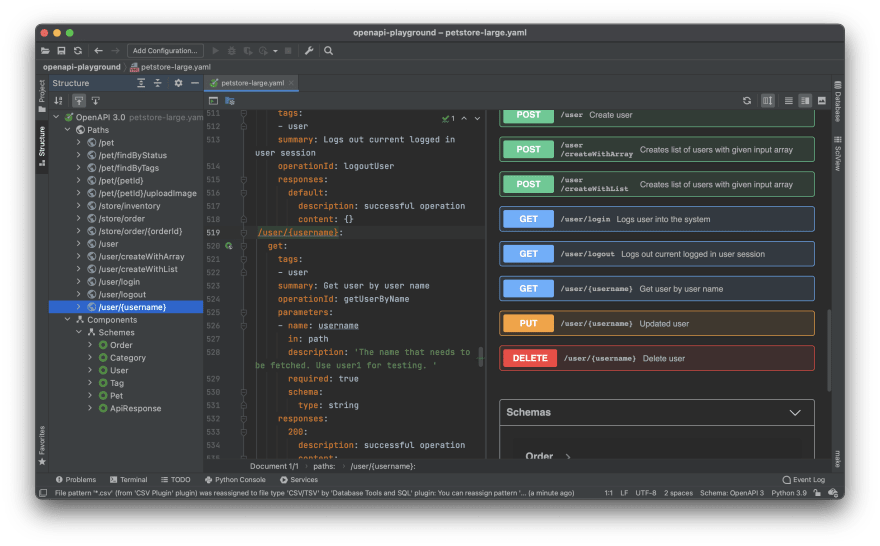Click Expand All in Structure panel header
The image size is (880, 546).
click(x=141, y=83)
